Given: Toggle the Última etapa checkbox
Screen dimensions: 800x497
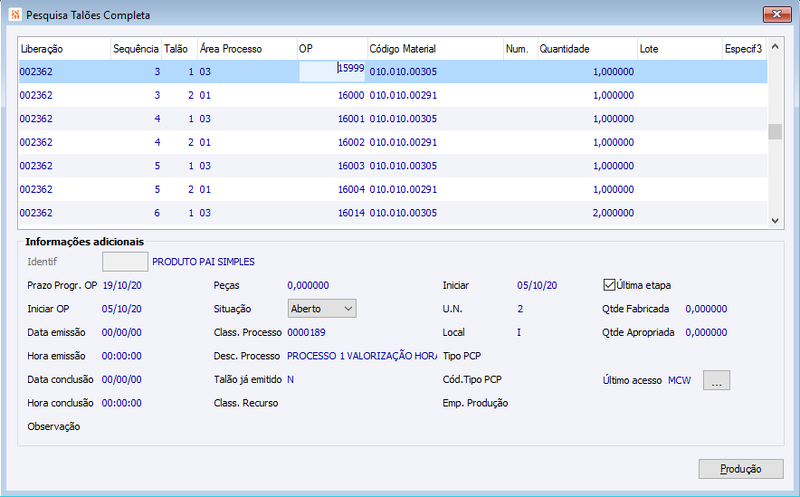Looking at the screenshot, I should point(609,285).
